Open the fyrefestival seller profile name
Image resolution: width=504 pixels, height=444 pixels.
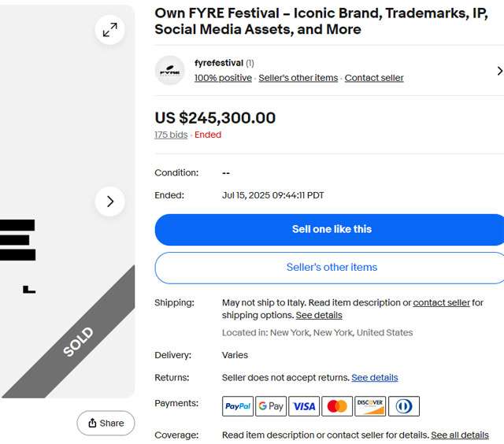(219, 63)
